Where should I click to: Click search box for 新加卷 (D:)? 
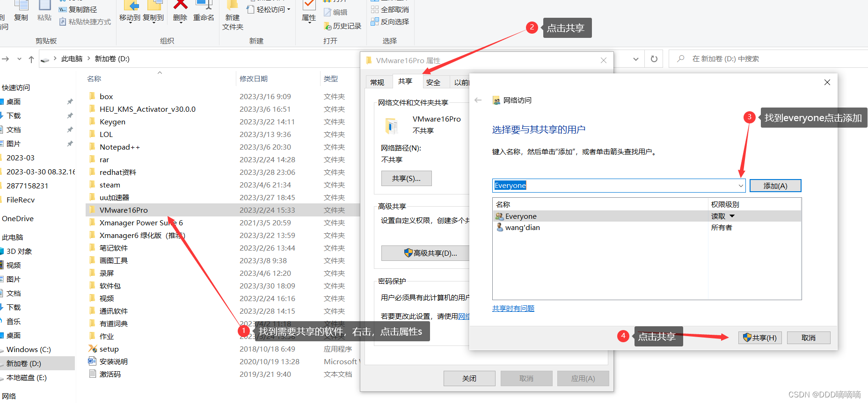point(767,59)
